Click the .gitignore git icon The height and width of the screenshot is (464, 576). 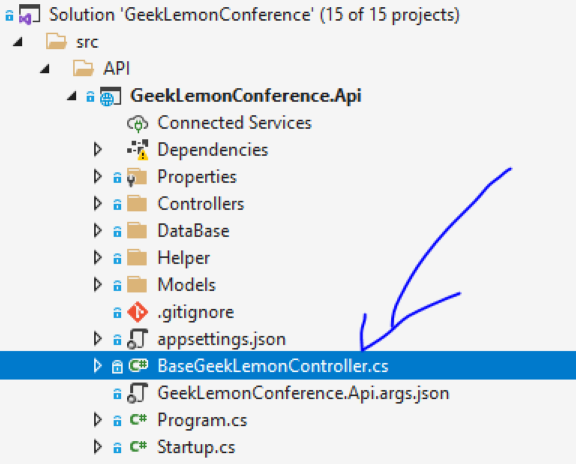[138, 312]
